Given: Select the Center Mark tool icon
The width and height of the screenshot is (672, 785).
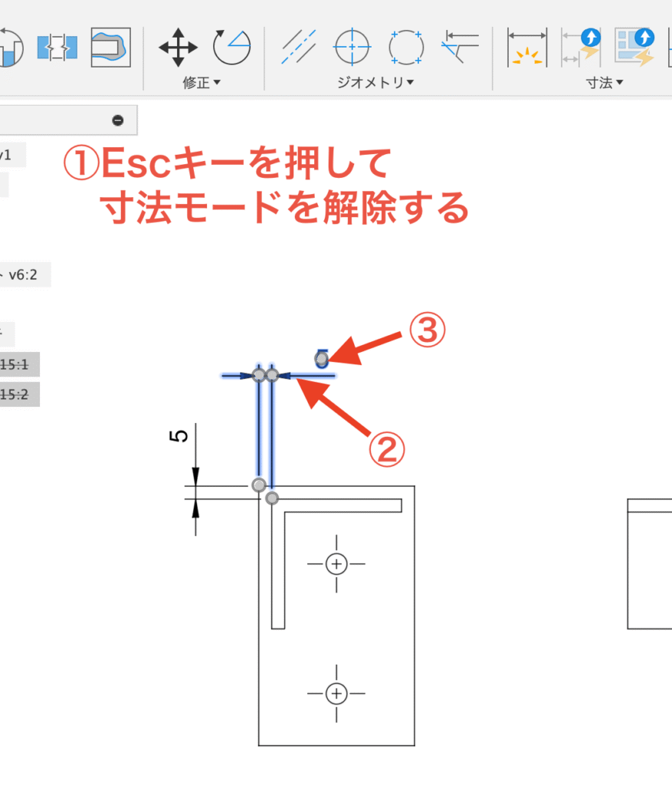Looking at the screenshot, I should tap(351, 47).
